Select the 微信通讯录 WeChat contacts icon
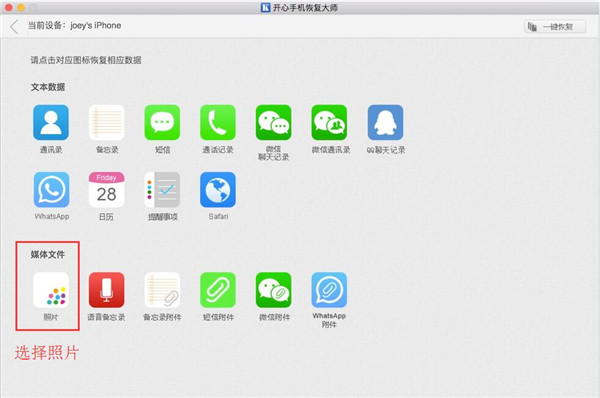 pyautogui.click(x=329, y=122)
